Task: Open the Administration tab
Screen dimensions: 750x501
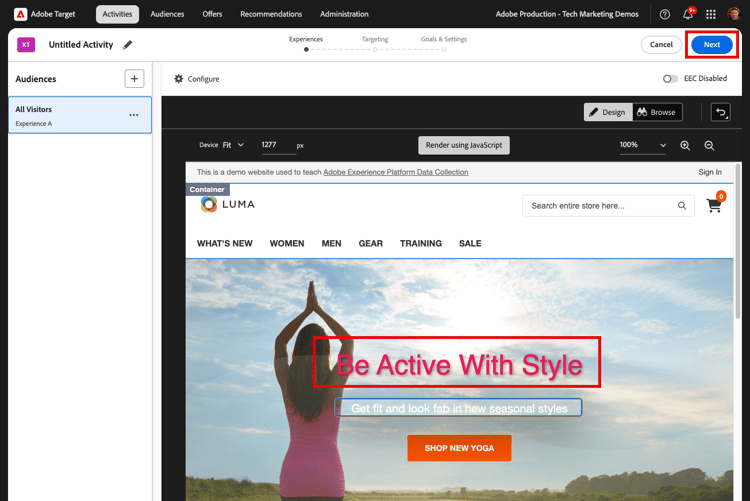Action: [x=344, y=14]
